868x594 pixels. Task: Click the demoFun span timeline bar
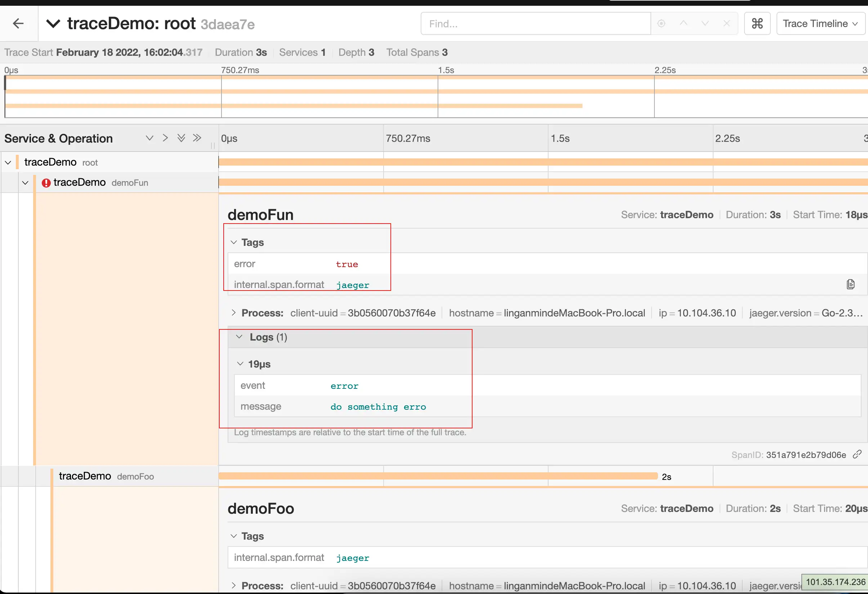543,182
